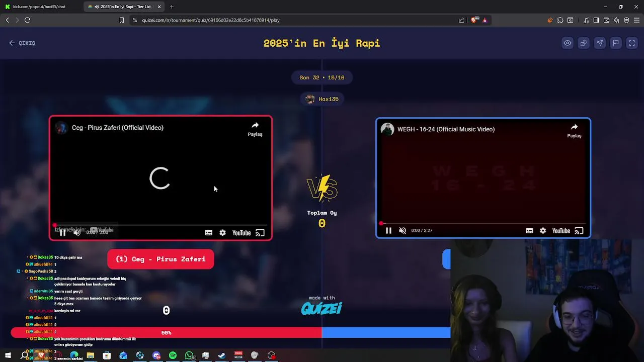Bookmark this page
This screenshot has width=644, height=362.
pyautogui.click(x=121, y=20)
